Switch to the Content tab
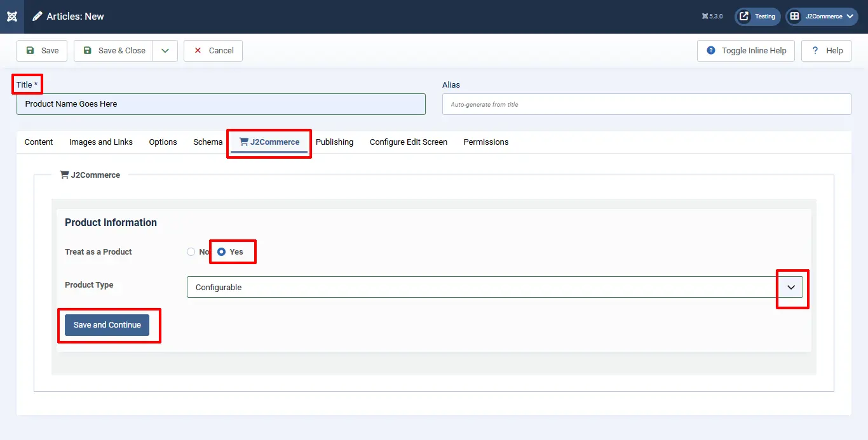This screenshot has width=868, height=440. [39, 142]
